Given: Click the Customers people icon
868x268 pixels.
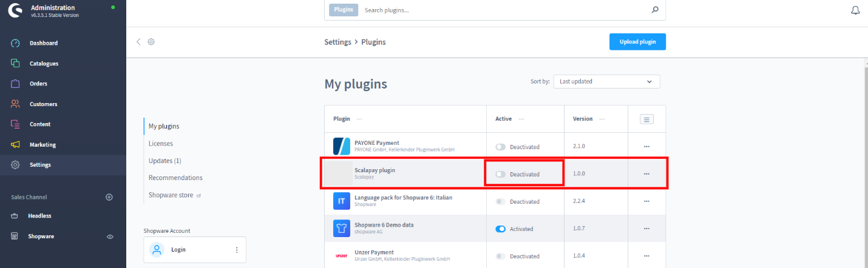Looking at the screenshot, I should tap(16, 104).
